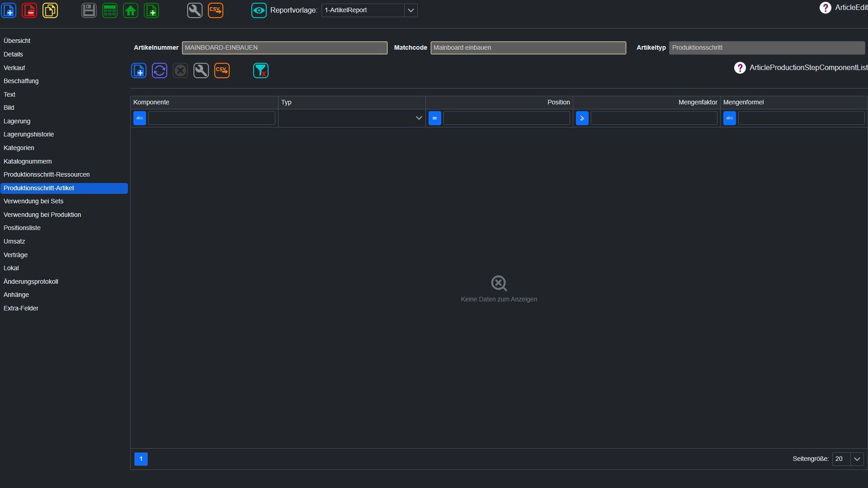
Task: Expand Typ filter dropdown
Action: (x=419, y=118)
